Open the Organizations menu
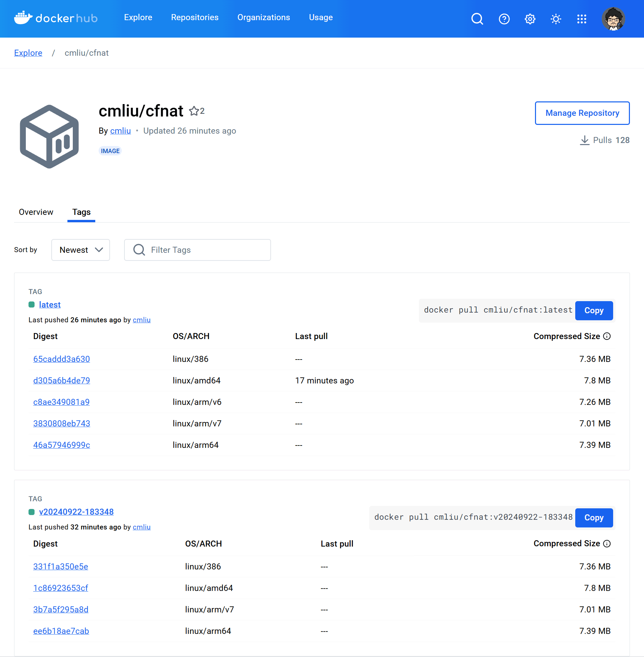This screenshot has width=644, height=657. tap(264, 17)
